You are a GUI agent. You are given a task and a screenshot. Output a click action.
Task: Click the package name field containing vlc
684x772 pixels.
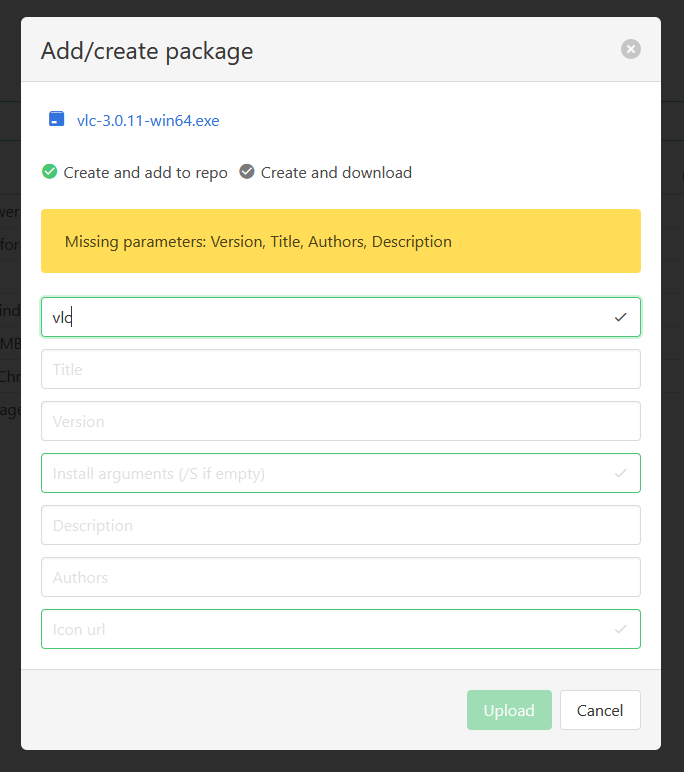coord(320,317)
